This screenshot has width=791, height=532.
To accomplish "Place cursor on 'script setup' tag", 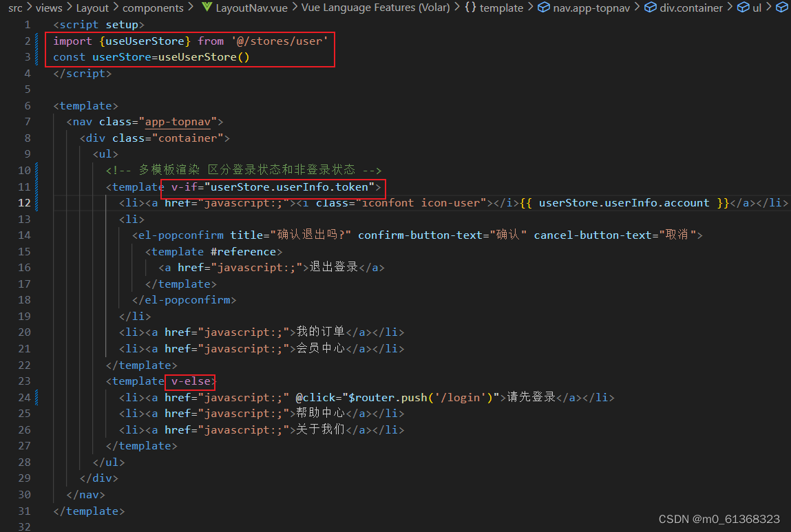I will pyautogui.click(x=99, y=25).
